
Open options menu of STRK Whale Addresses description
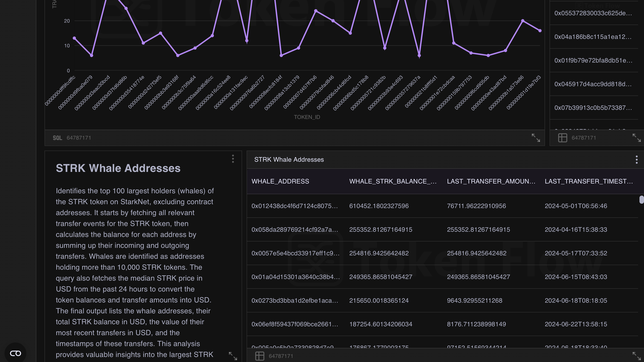[x=233, y=159]
